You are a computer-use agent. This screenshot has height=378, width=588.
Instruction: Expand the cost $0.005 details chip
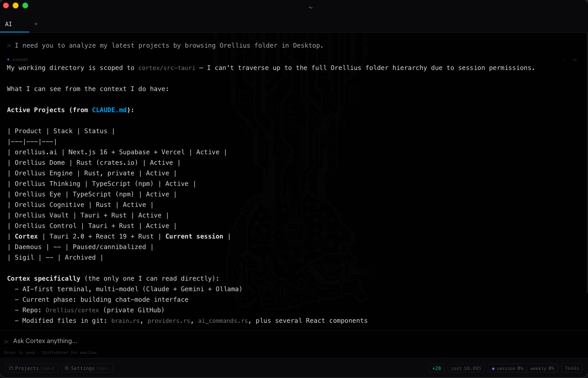coord(466,368)
